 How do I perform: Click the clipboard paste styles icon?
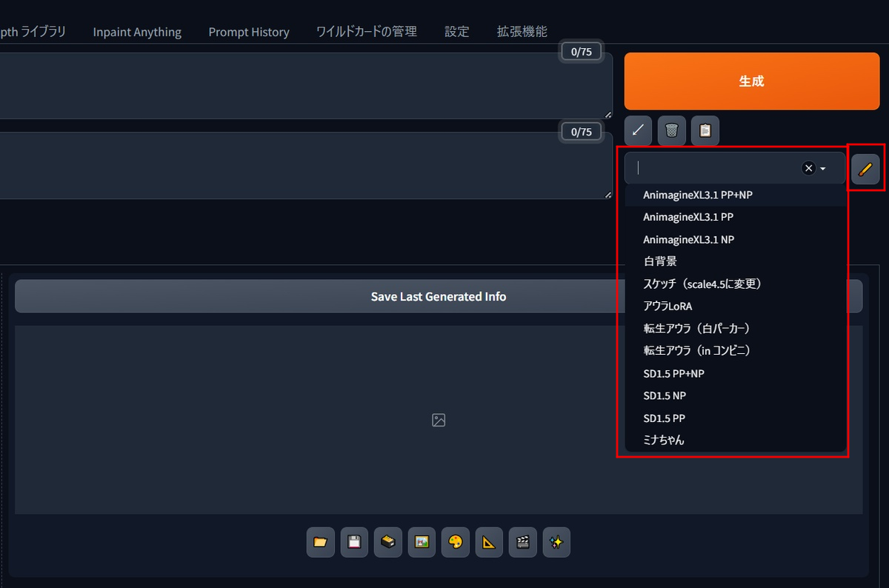coord(705,130)
